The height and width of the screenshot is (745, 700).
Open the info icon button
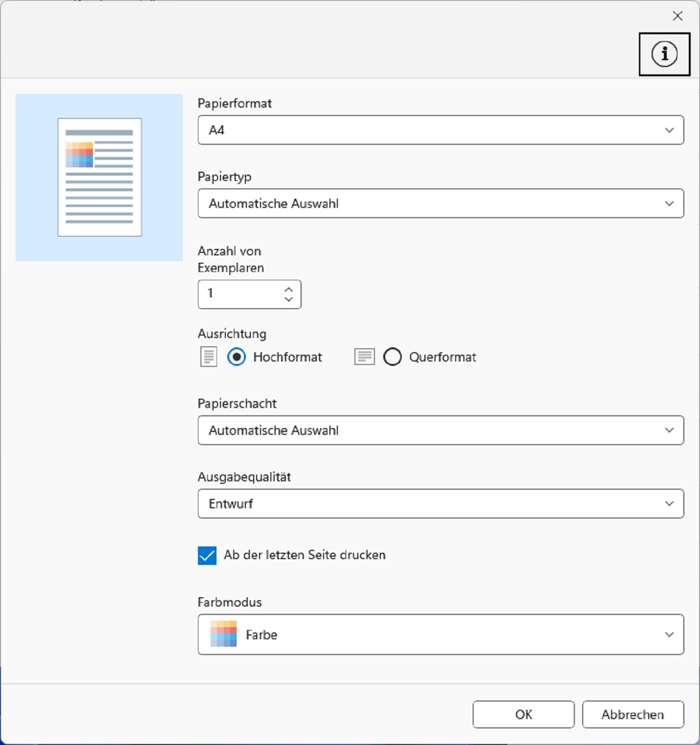click(x=664, y=54)
